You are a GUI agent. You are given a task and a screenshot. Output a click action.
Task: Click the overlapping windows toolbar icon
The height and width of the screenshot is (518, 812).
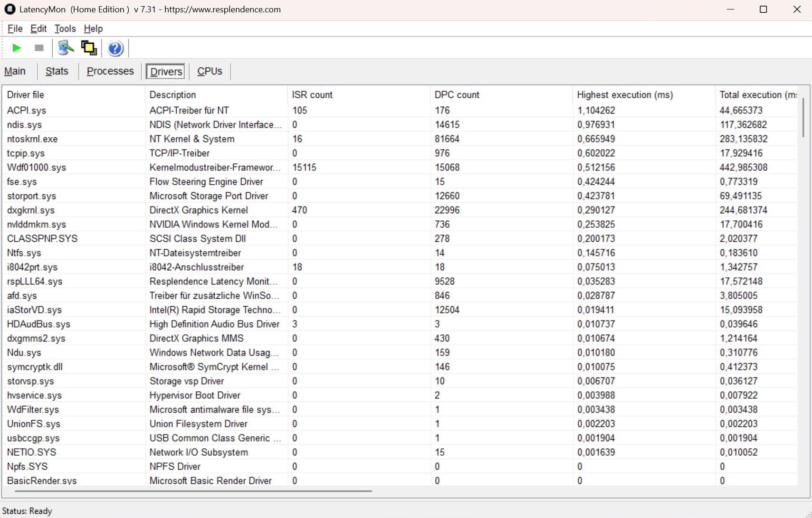tap(89, 48)
